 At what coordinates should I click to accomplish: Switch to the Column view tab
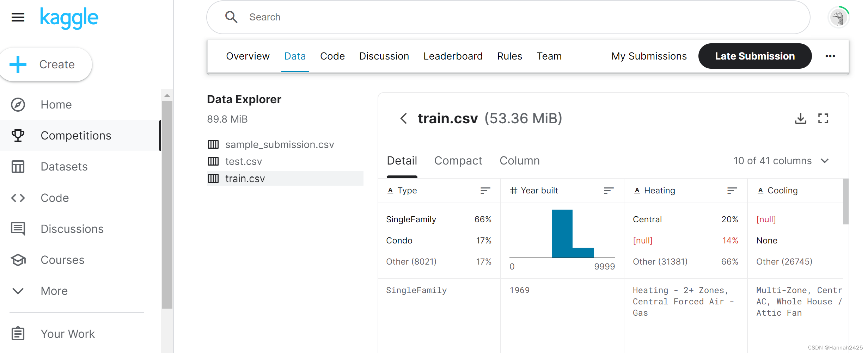point(520,161)
